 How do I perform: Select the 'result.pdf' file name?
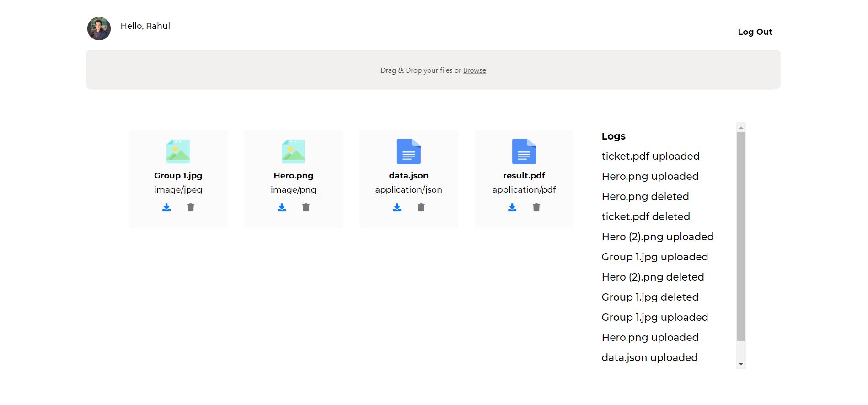tap(524, 176)
